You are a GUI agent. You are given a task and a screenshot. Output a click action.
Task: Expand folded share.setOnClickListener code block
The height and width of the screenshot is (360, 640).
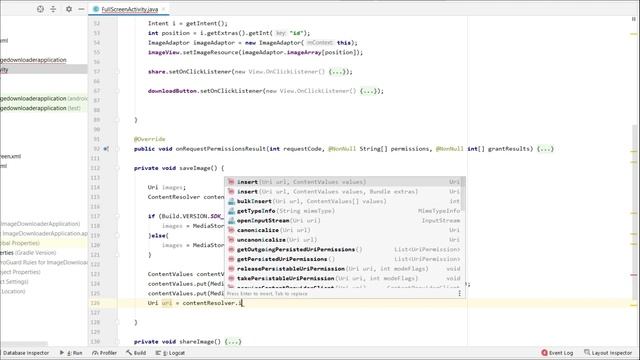click(x=337, y=72)
